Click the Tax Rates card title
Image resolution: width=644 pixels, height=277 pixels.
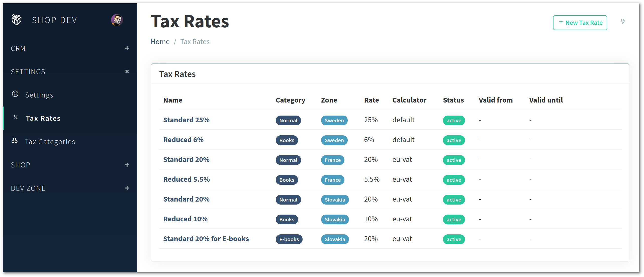point(177,74)
